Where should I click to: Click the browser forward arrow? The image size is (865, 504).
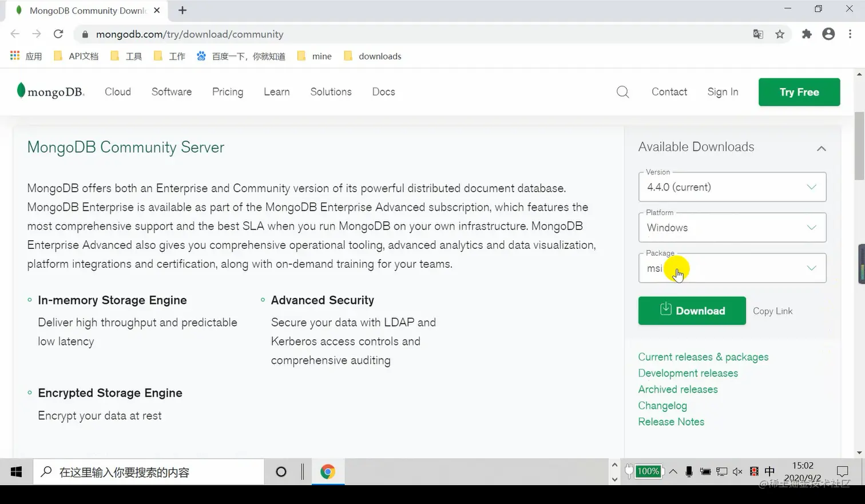point(37,34)
